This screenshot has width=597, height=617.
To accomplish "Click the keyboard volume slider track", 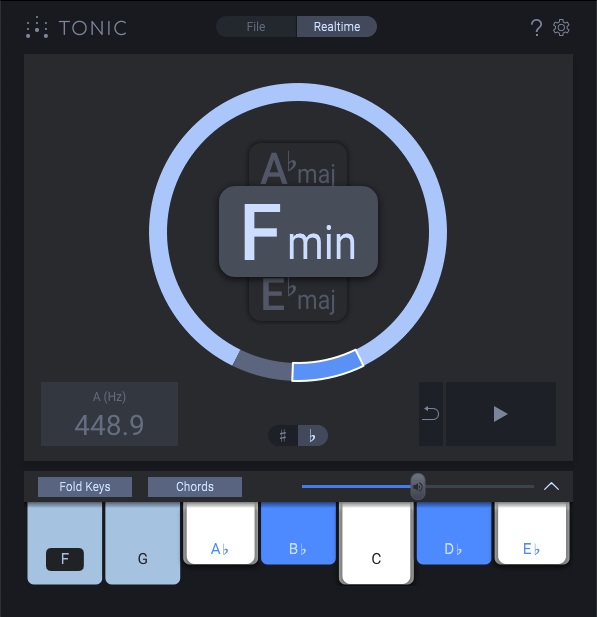I will click(x=418, y=487).
